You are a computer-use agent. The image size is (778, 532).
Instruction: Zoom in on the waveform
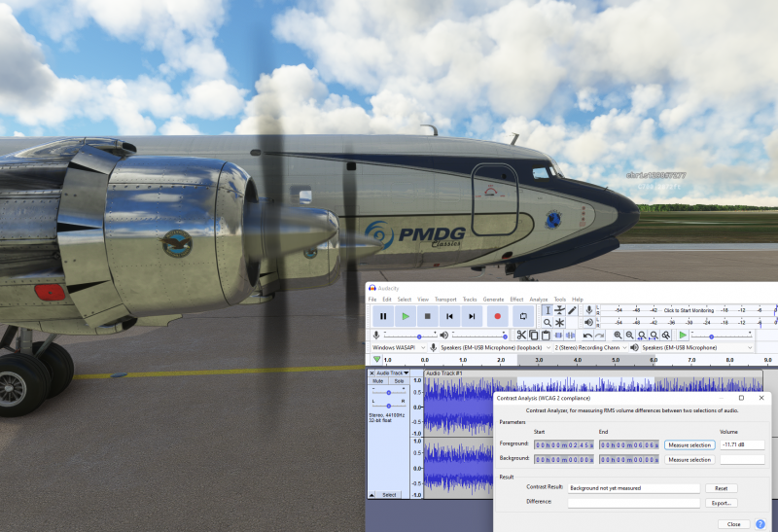click(x=618, y=336)
